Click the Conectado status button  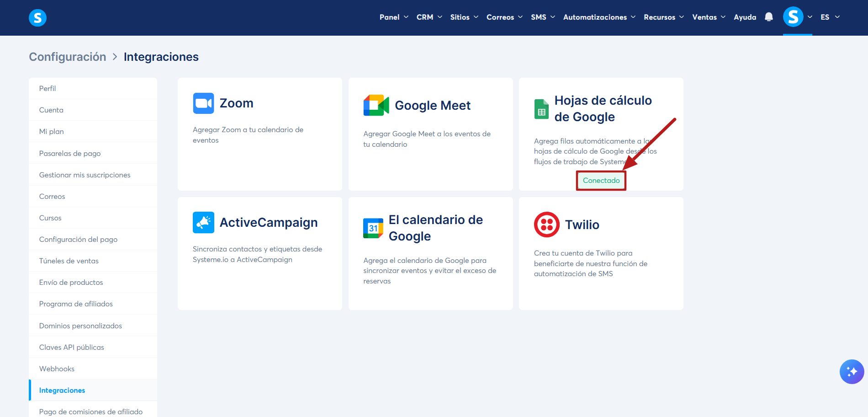pyautogui.click(x=601, y=180)
